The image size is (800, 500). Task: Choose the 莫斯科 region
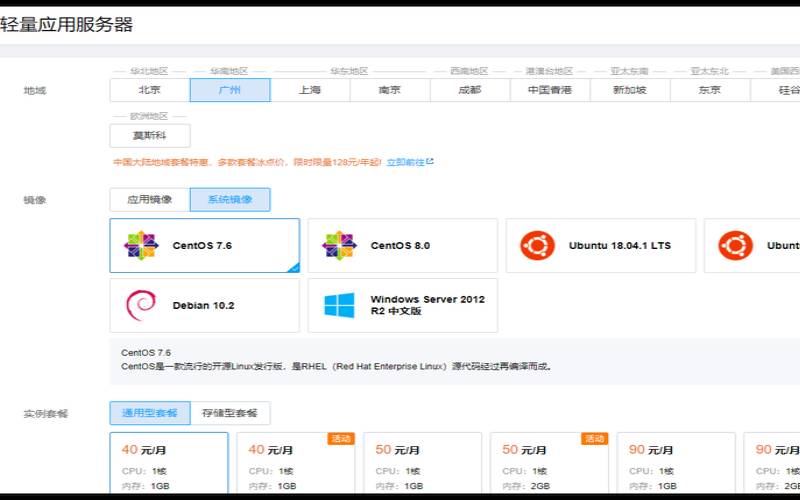150,136
